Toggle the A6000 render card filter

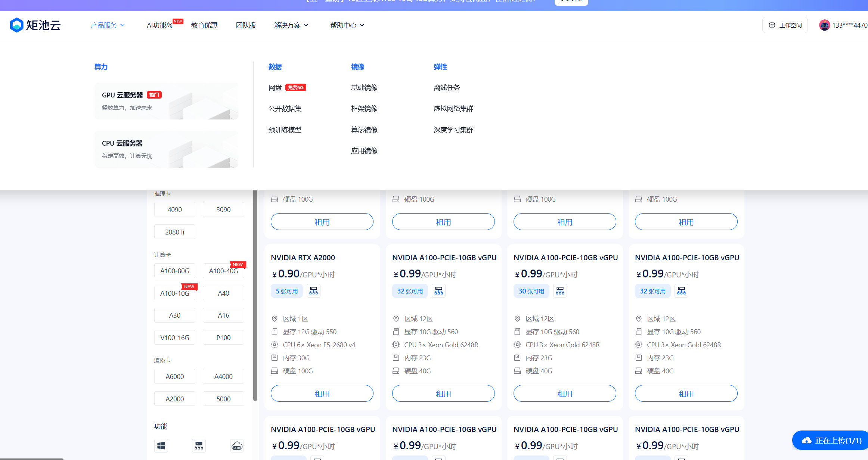coord(175,376)
